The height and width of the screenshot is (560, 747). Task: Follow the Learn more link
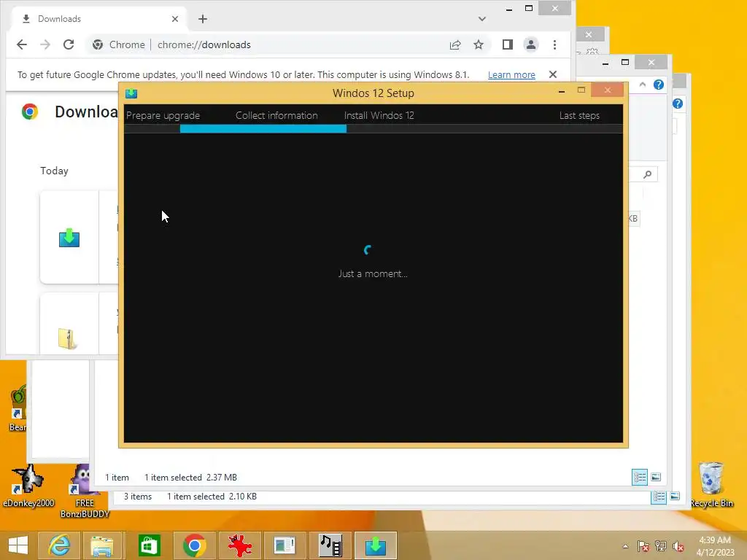[511, 75]
